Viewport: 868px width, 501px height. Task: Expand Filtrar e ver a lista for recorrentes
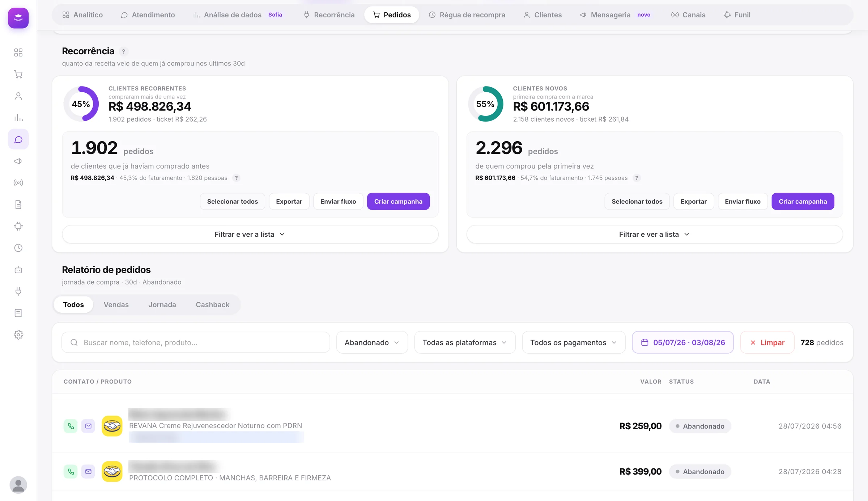click(x=250, y=234)
